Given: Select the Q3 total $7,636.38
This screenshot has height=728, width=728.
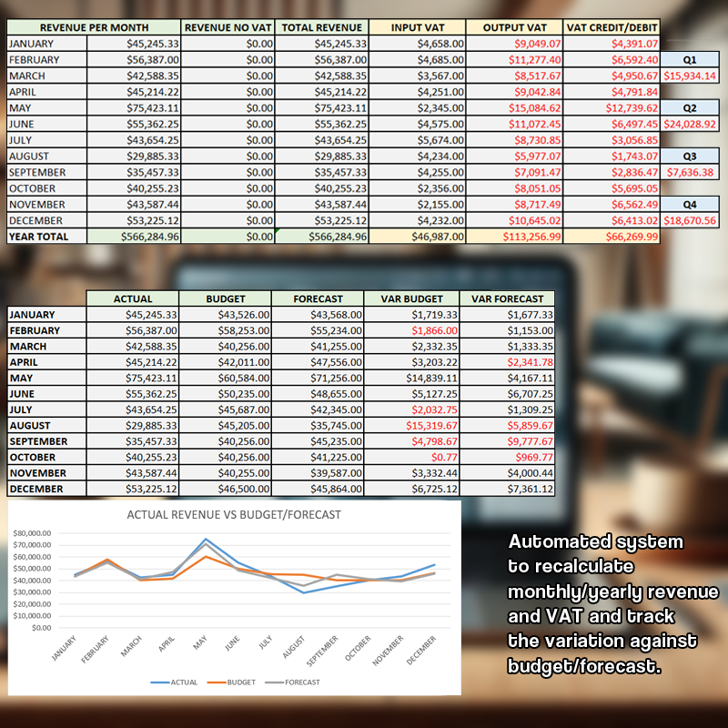Looking at the screenshot, I should click(x=690, y=172).
